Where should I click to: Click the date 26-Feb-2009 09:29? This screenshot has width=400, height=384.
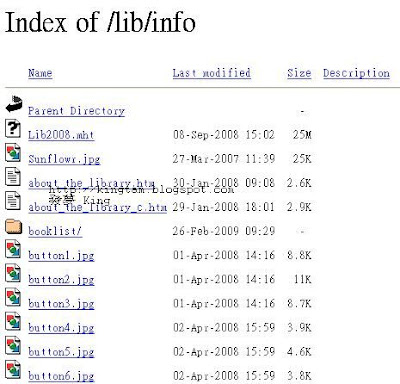[224, 231]
